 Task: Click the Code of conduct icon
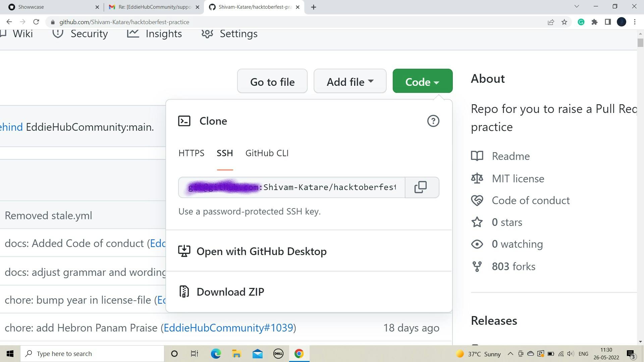(478, 200)
